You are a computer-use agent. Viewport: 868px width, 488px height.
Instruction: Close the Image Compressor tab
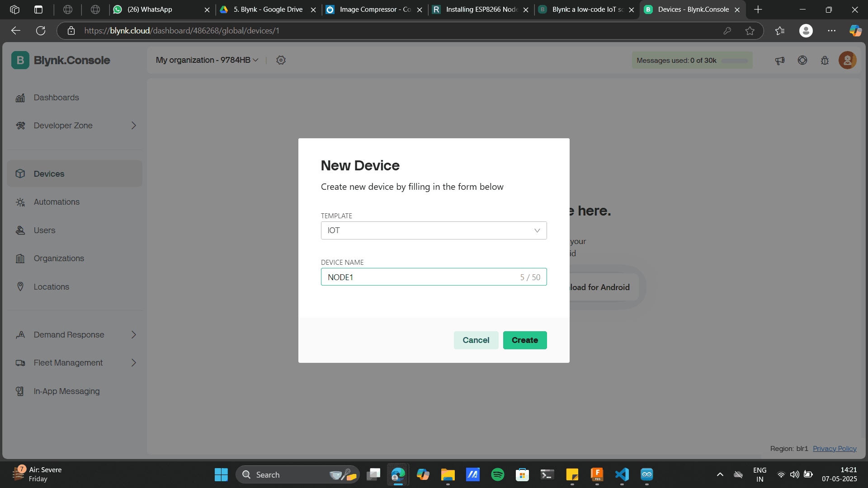click(x=420, y=10)
